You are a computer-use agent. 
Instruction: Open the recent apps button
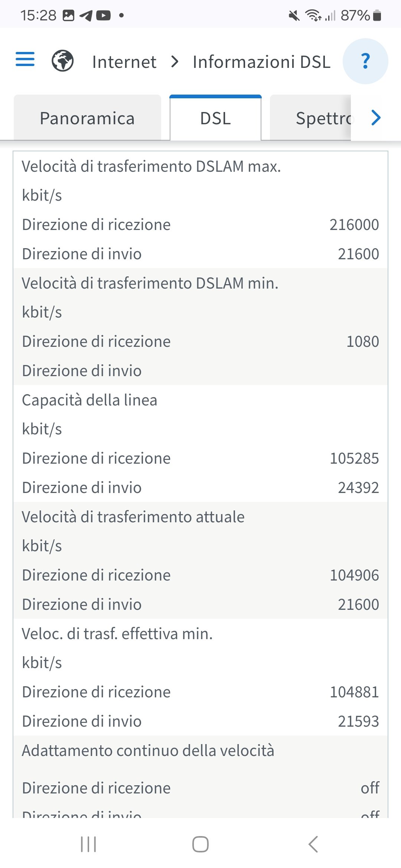click(88, 844)
